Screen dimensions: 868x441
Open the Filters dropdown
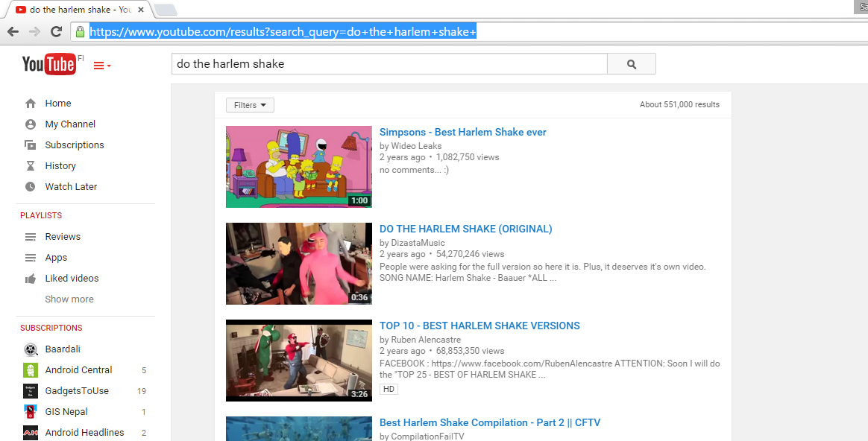(x=249, y=105)
